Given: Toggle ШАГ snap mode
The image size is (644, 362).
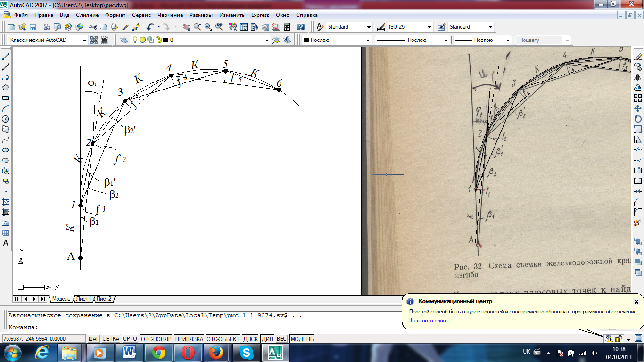Looking at the screenshot, I should 94,339.
